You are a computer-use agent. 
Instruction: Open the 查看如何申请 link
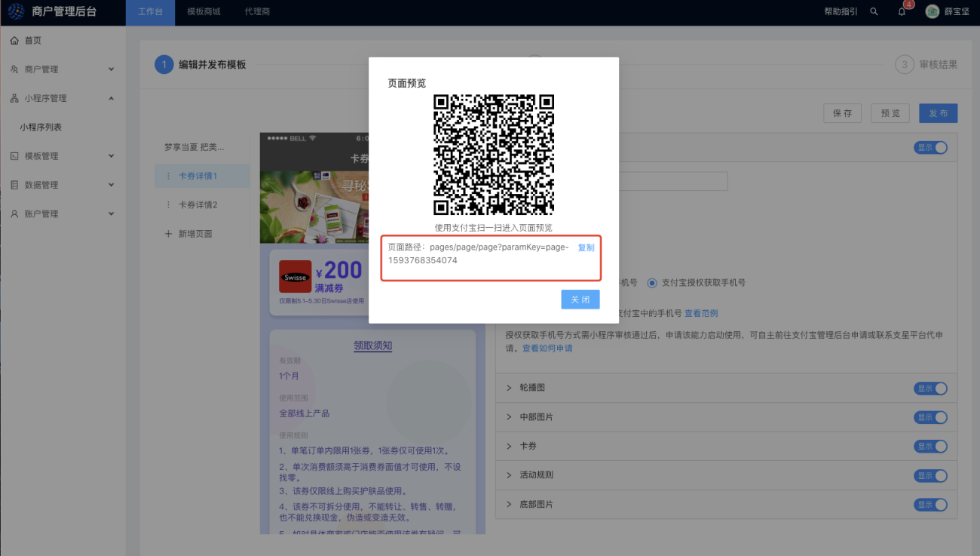[547, 349]
